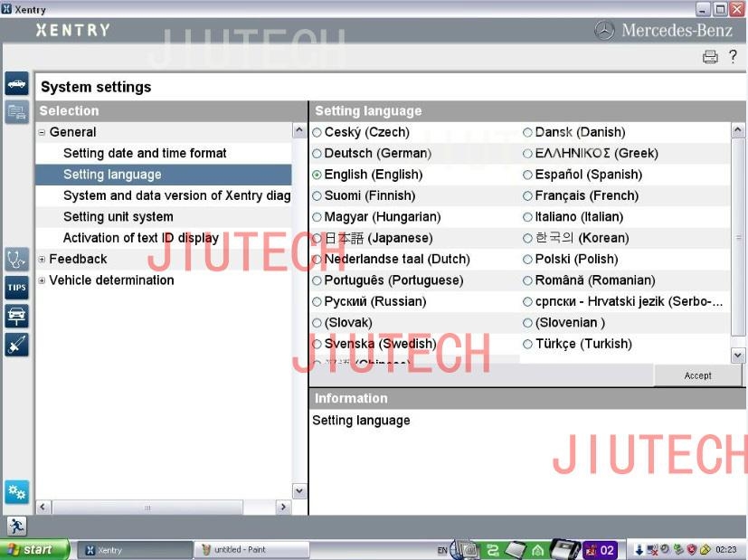Select ΕΛΛΗΝΙΚΟΣ (Greek) language option
The width and height of the screenshot is (748, 560).
pyautogui.click(x=591, y=153)
